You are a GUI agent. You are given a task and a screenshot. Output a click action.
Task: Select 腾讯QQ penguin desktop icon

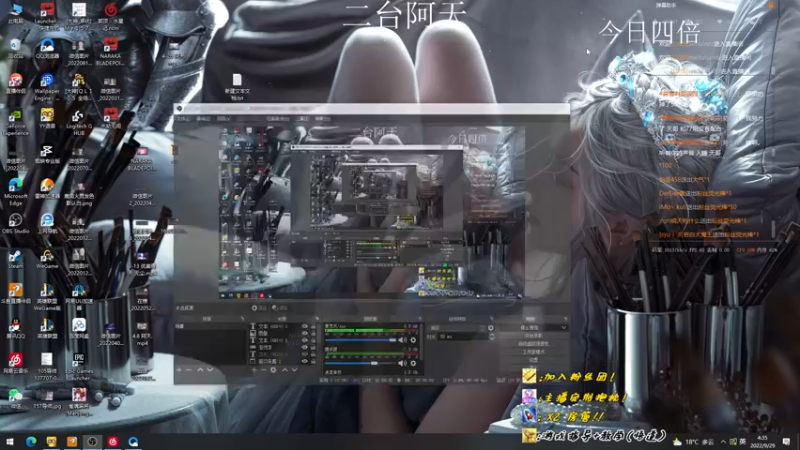pyautogui.click(x=15, y=329)
